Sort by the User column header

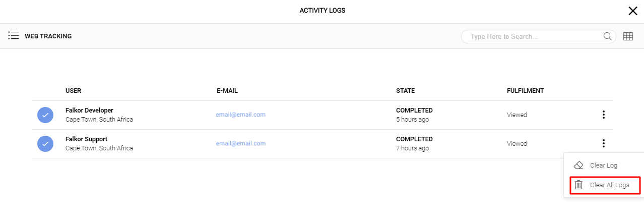[73, 91]
